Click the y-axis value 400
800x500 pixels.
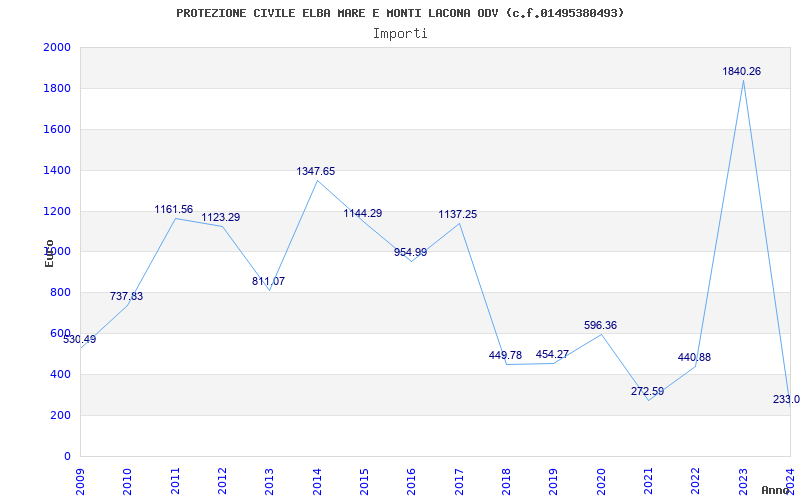point(60,374)
